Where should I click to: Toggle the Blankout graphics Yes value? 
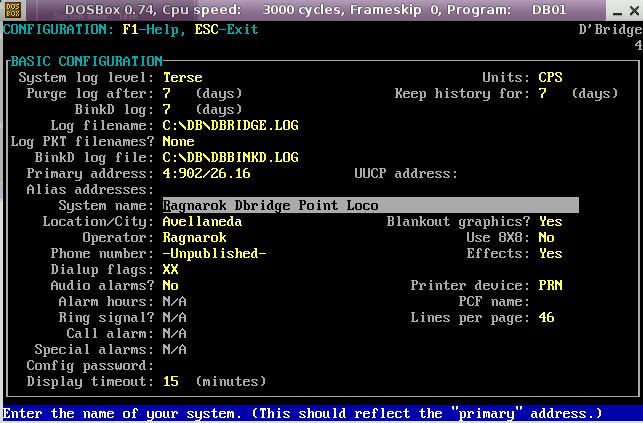(x=550, y=221)
